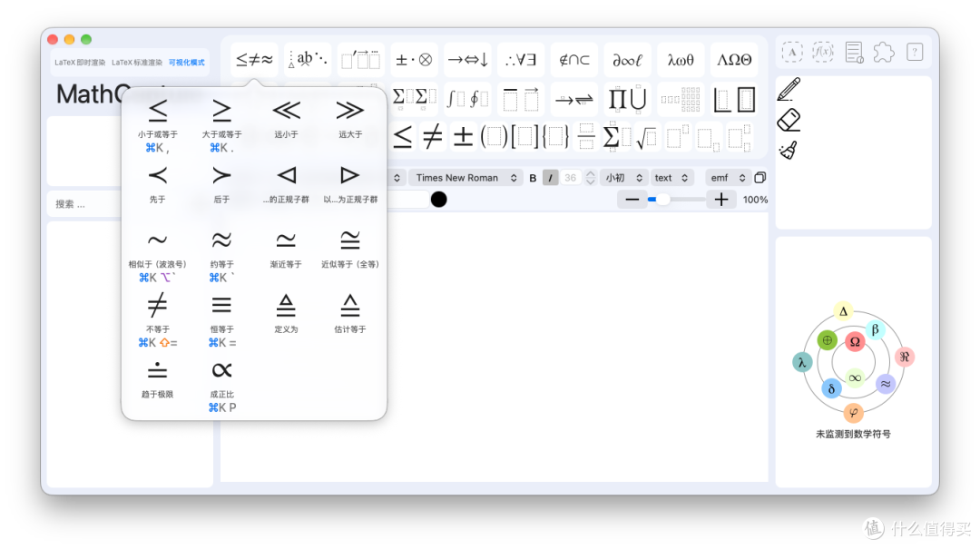Insert the not-equal symbol 不等于 in popup

point(158,305)
